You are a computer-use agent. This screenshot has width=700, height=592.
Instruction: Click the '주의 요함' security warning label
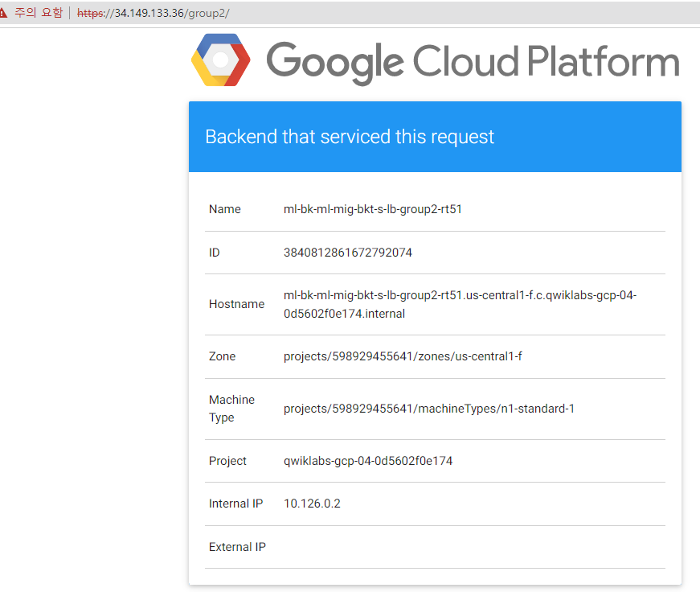click(x=39, y=13)
